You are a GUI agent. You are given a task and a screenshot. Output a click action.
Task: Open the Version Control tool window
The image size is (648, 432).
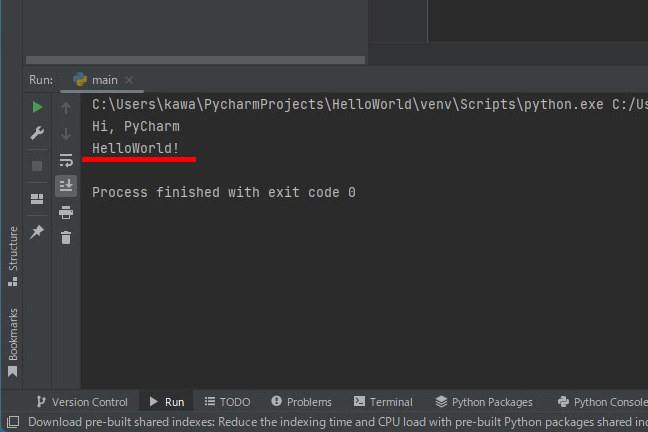(x=82, y=402)
